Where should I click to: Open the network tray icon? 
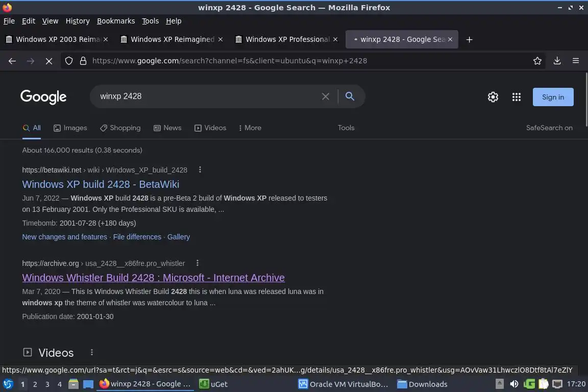(557, 384)
